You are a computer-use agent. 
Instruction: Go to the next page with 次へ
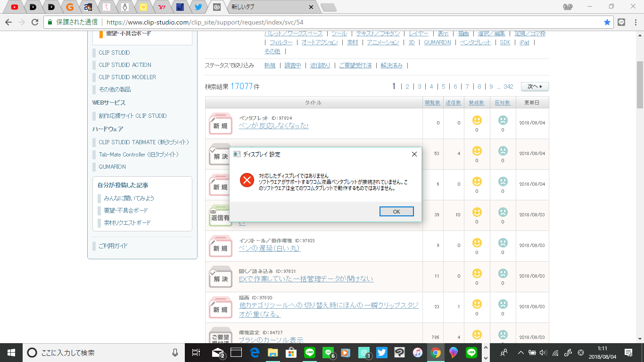point(535,87)
